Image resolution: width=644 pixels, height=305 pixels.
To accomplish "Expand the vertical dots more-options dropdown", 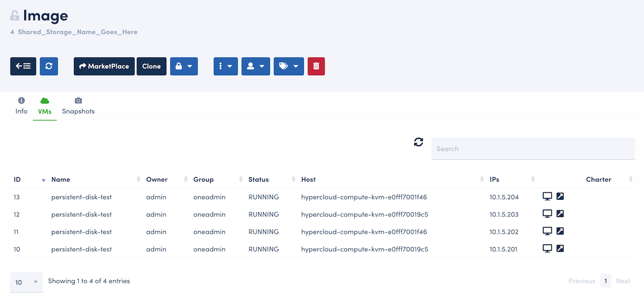I will pyautogui.click(x=225, y=66).
